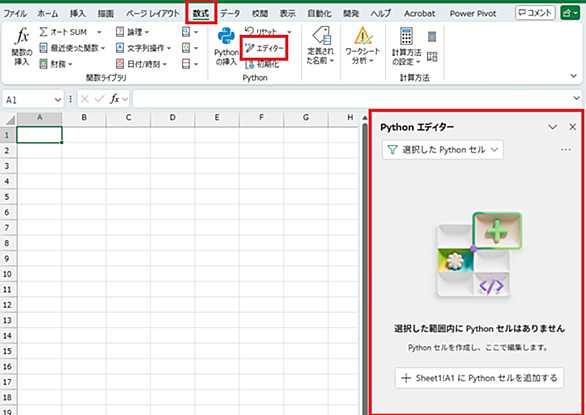This screenshot has height=415, width=586.
Task: Open fx dropdown arrow in formula bar
Action: [125, 99]
